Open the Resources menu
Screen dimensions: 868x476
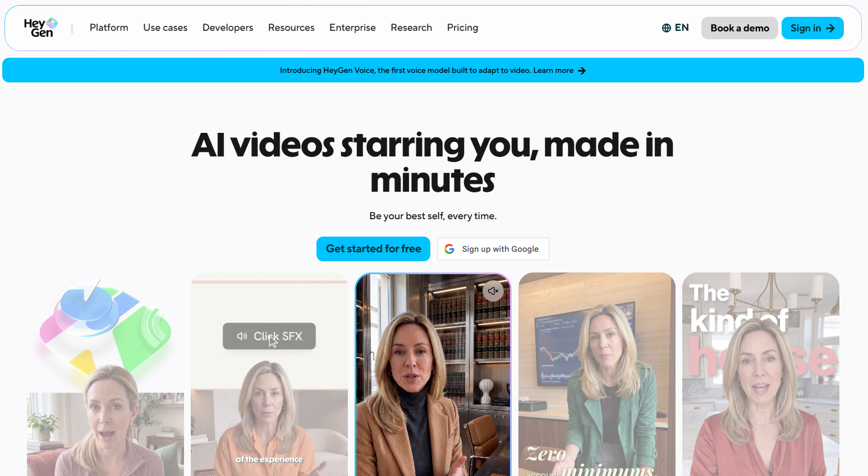click(291, 27)
